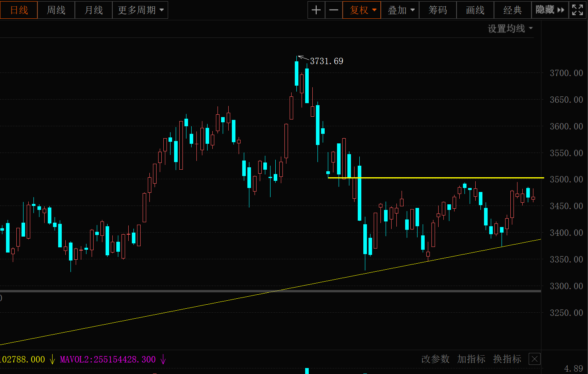Click the yellow down arrow before MAVOL2
Image resolution: width=588 pixels, height=374 pixels.
click(52, 360)
